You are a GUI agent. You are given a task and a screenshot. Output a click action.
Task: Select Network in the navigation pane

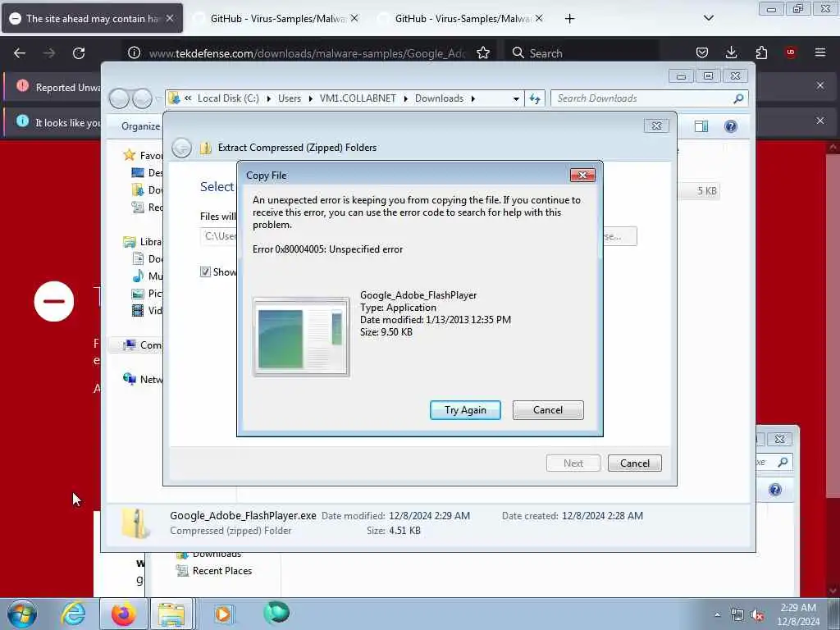143,379
